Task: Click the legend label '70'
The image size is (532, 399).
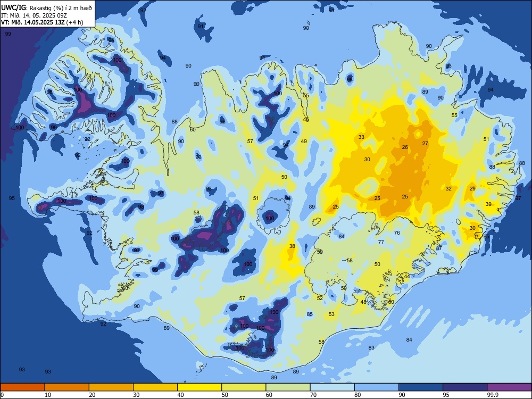Action: [313, 395]
